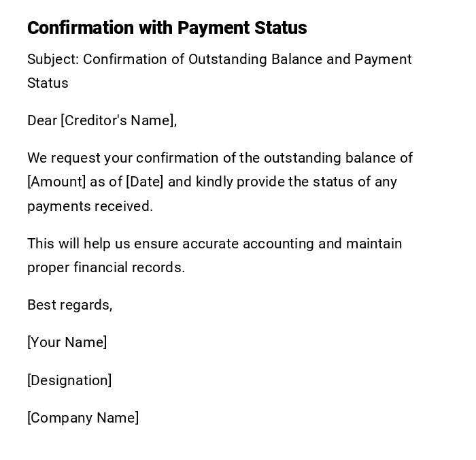The width and height of the screenshot is (476, 460).
Task: Click the text "payments received."
Action: [x=90, y=206]
